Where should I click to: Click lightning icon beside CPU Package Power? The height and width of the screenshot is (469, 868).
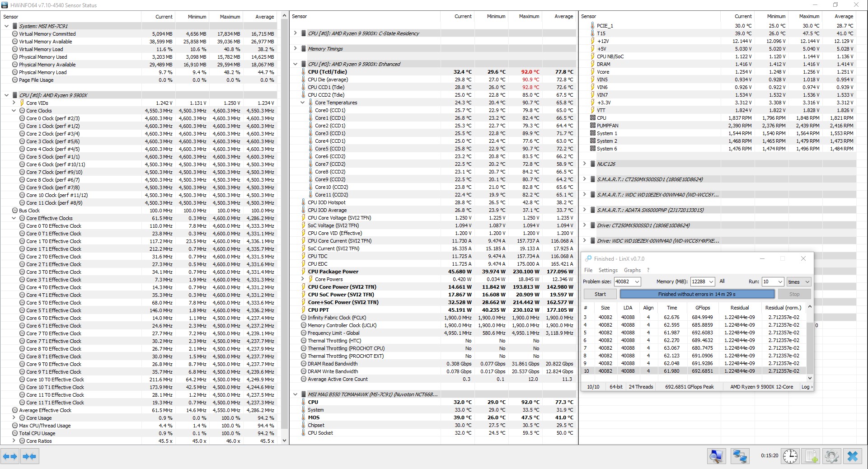click(x=304, y=272)
